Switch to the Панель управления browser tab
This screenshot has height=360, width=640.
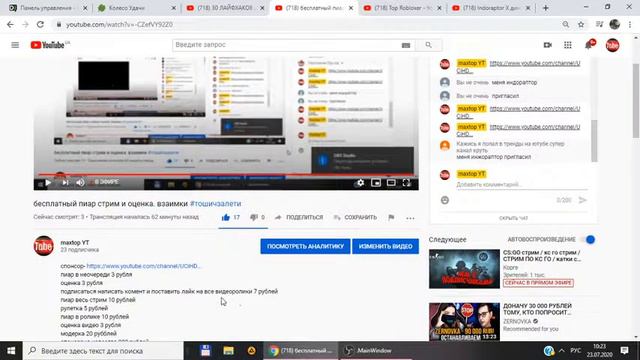pyautogui.click(x=48, y=8)
